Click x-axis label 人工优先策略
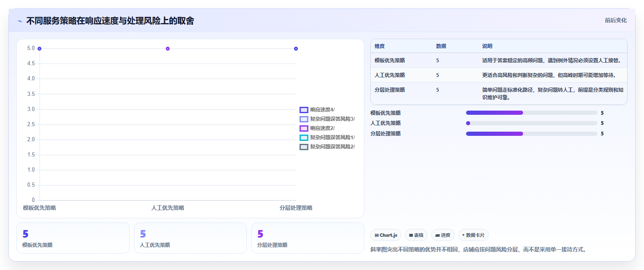 point(168,208)
